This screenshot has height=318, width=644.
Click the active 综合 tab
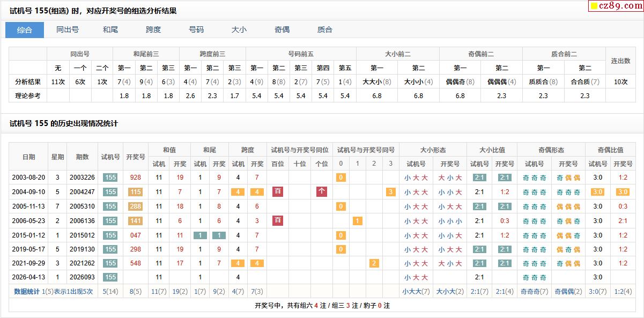[x=25, y=30]
